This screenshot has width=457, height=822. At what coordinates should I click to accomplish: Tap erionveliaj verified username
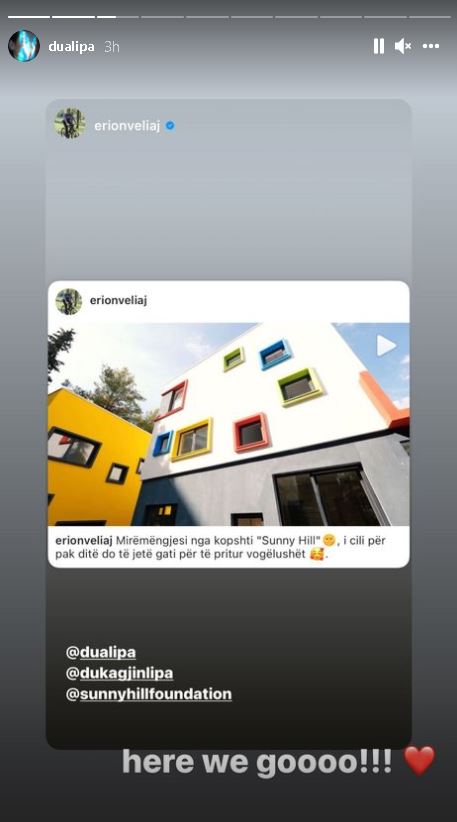click(127, 126)
